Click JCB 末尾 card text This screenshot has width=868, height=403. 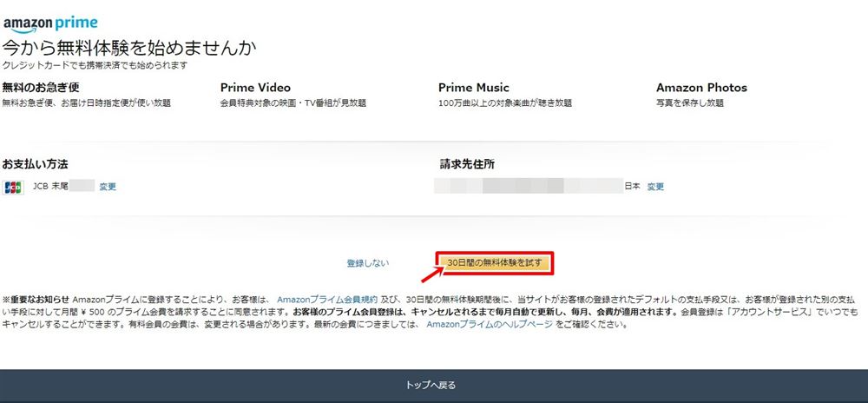[50, 187]
